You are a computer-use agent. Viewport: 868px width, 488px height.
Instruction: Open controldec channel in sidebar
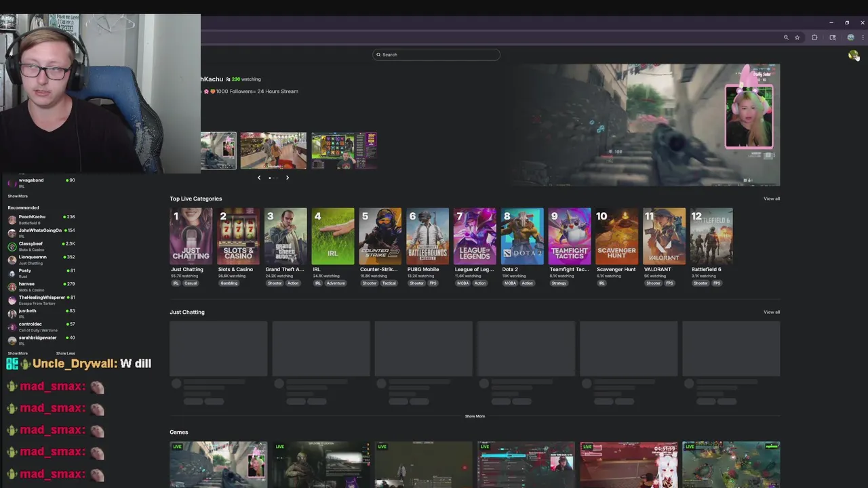tap(41, 327)
